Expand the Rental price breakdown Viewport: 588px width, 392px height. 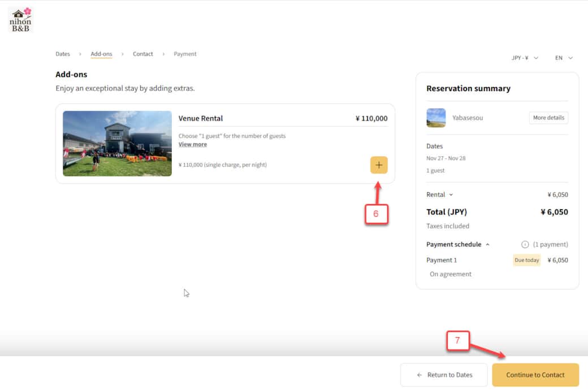[440, 195]
